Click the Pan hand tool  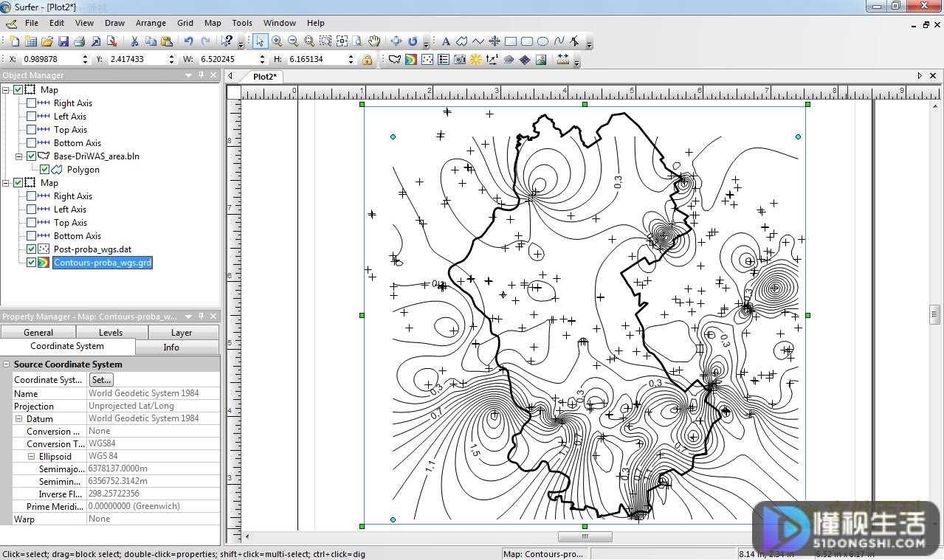click(x=374, y=41)
